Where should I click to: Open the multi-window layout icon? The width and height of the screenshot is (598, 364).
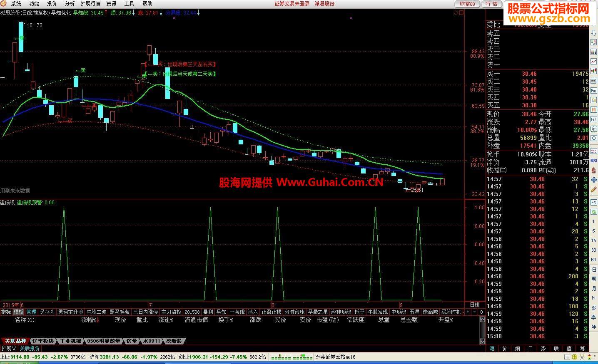point(594,81)
